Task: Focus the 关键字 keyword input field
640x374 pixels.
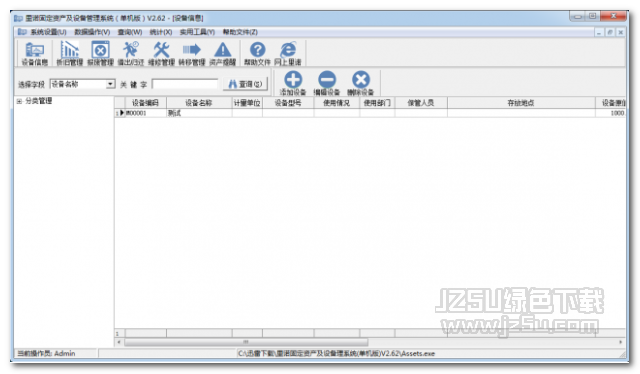Action: coord(185,84)
